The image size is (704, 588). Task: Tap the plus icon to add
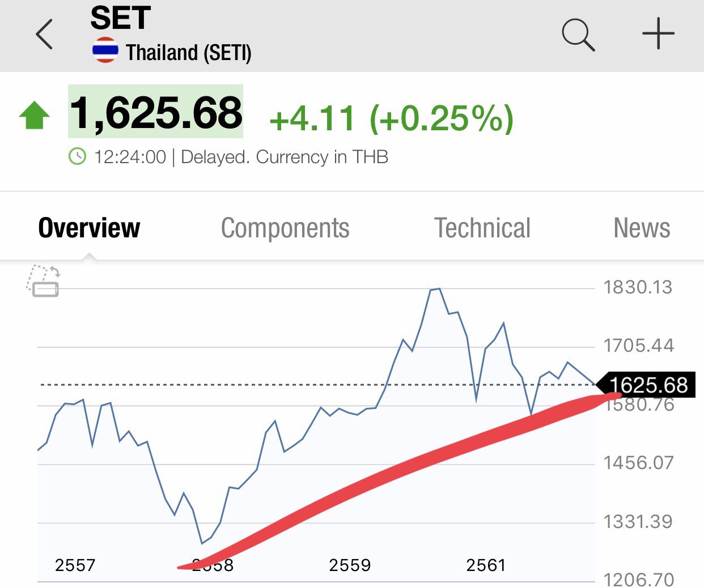point(658,33)
